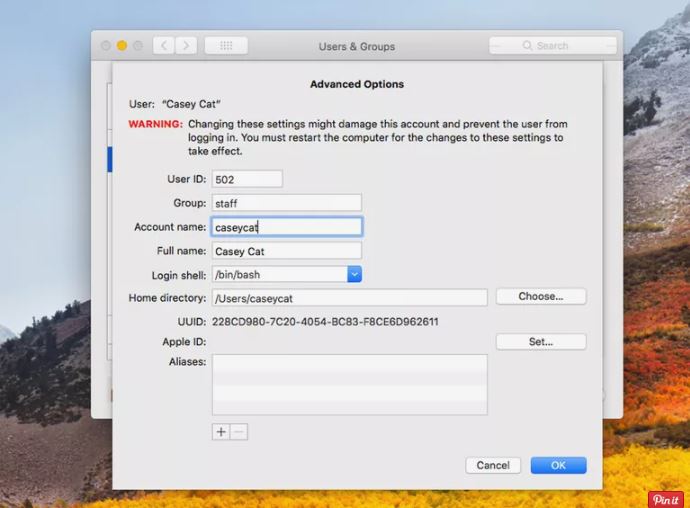Confirm changes with the OK button

click(558, 465)
